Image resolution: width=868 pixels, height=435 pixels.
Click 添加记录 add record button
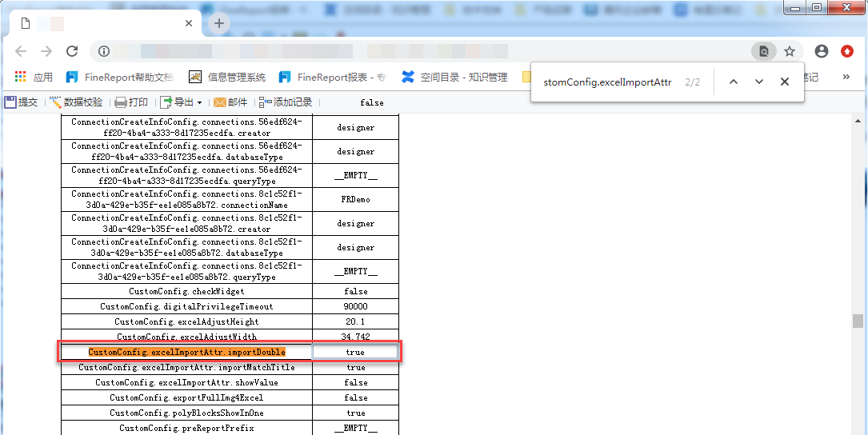tap(286, 102)
